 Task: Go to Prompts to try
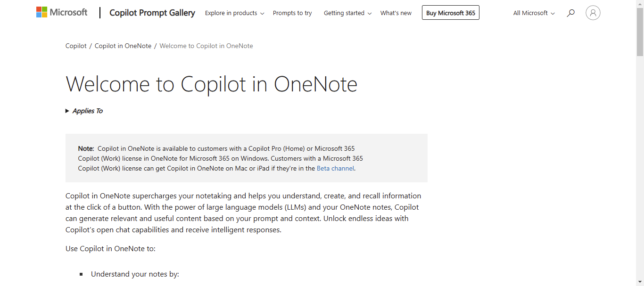coord(292,13)
